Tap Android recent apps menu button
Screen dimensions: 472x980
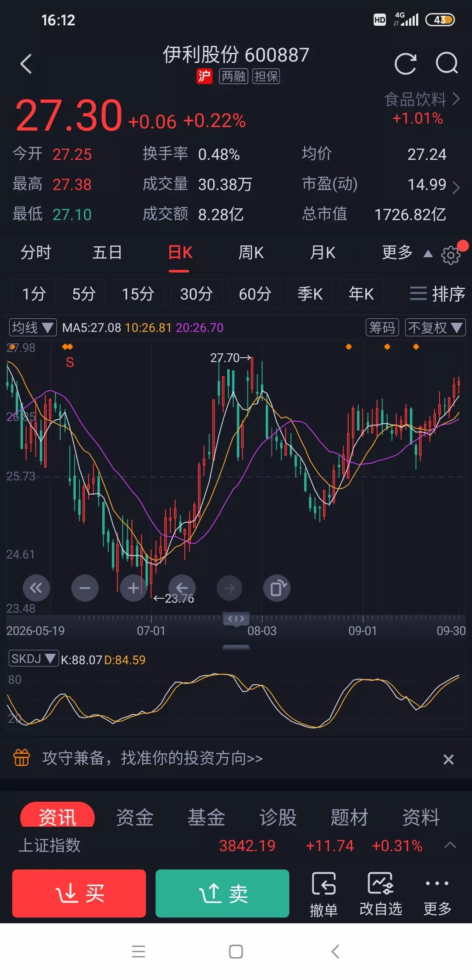click(x=139, y=951)
